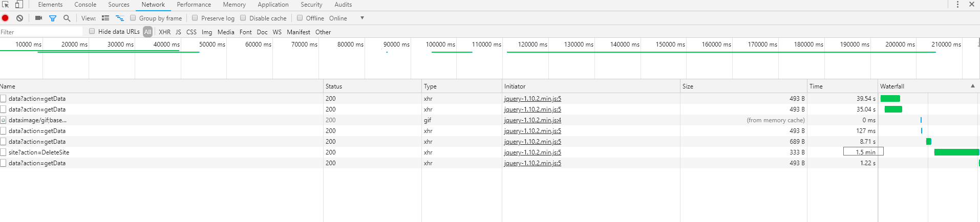The height and width of the screenshot is (222, 980).
Task: Filter requests by WS
Action: (277, 32)
